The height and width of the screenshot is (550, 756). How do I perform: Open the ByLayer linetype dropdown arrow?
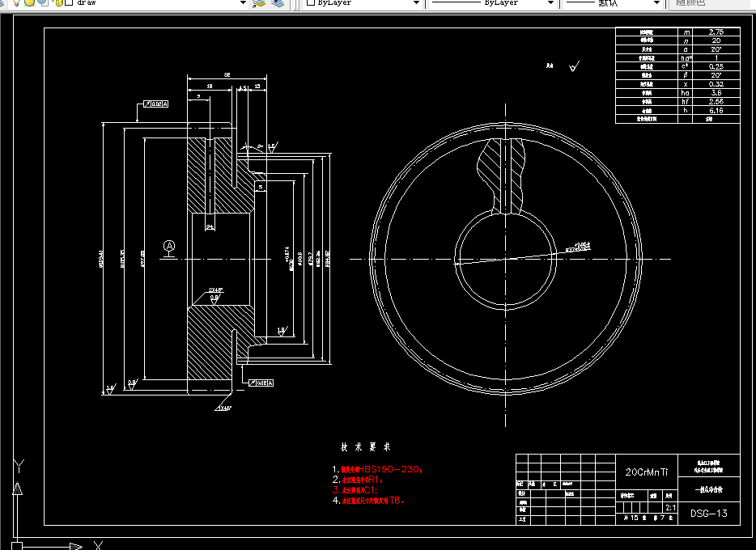550,3
